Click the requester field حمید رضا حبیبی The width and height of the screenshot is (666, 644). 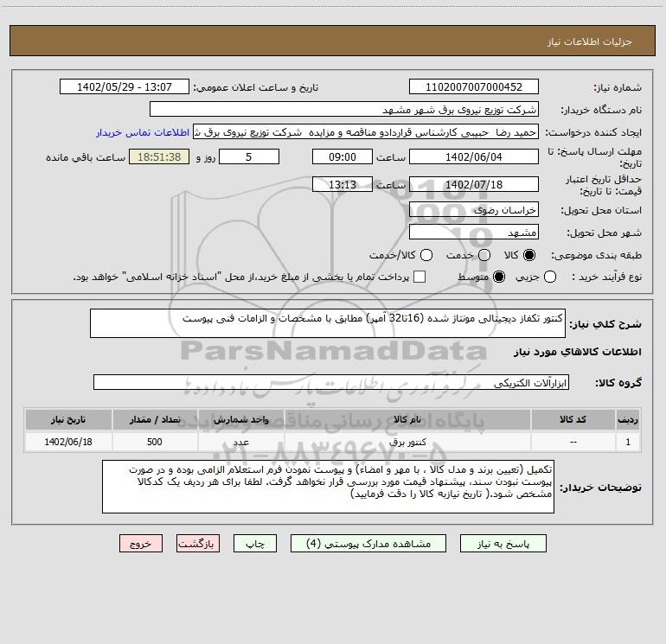[366, 132]
